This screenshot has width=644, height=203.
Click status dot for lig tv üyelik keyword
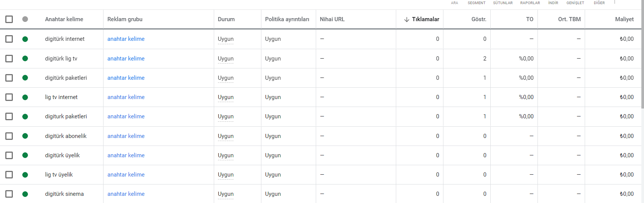[x=25, y=175]
